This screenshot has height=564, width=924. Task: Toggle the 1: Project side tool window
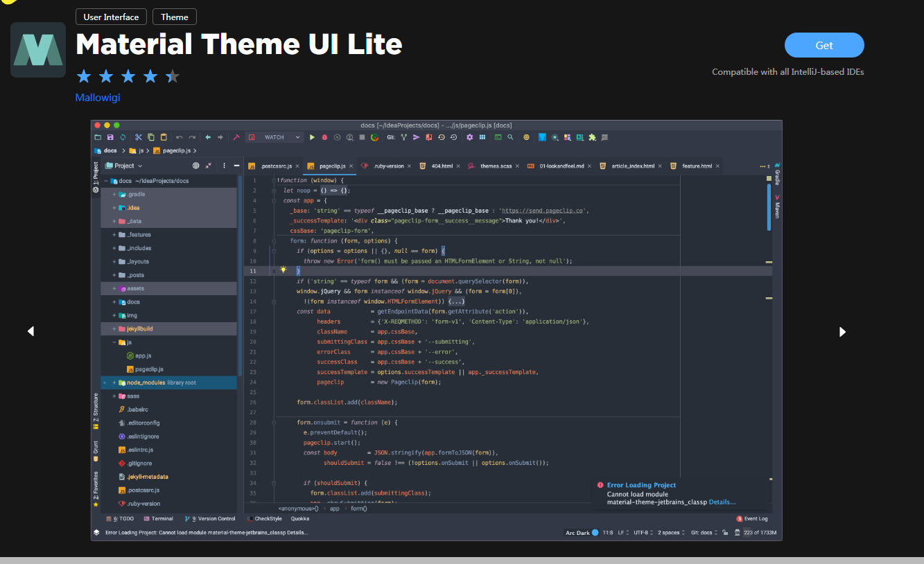96,177
